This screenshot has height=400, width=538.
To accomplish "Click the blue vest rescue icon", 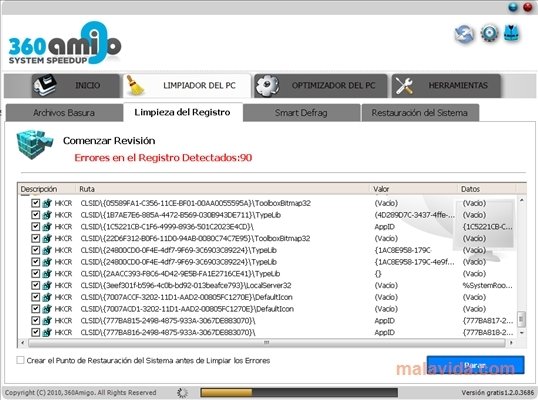I will 511,34.
